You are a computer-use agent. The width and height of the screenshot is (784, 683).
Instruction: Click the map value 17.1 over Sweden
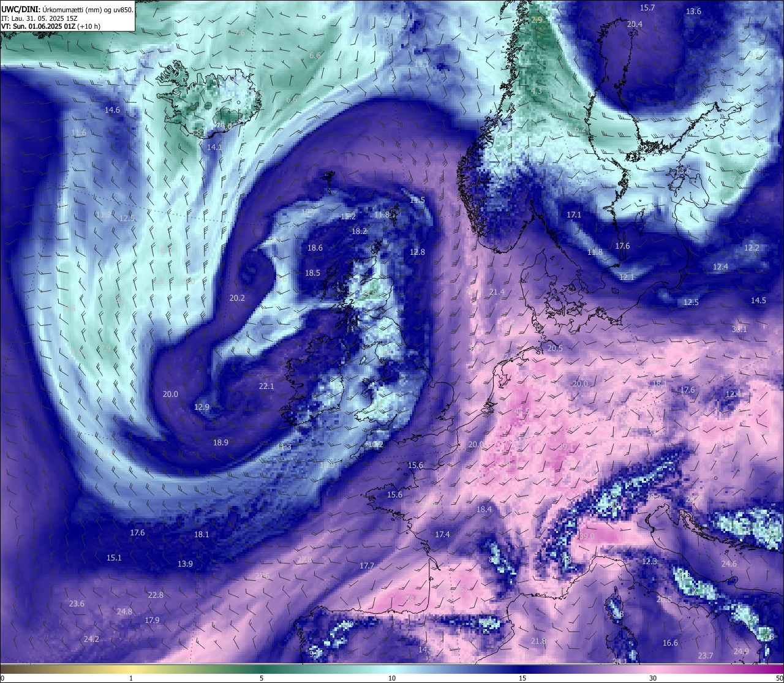[574, 215]
